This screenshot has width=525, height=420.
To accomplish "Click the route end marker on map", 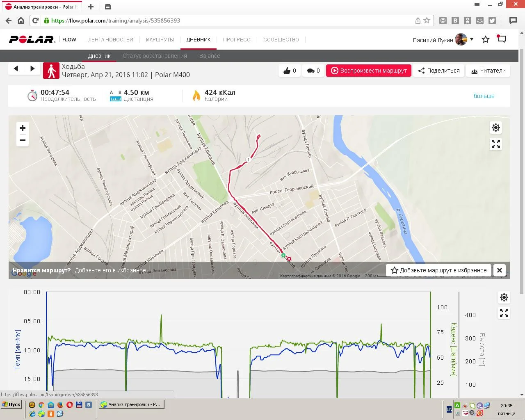I will pos(289,259).
